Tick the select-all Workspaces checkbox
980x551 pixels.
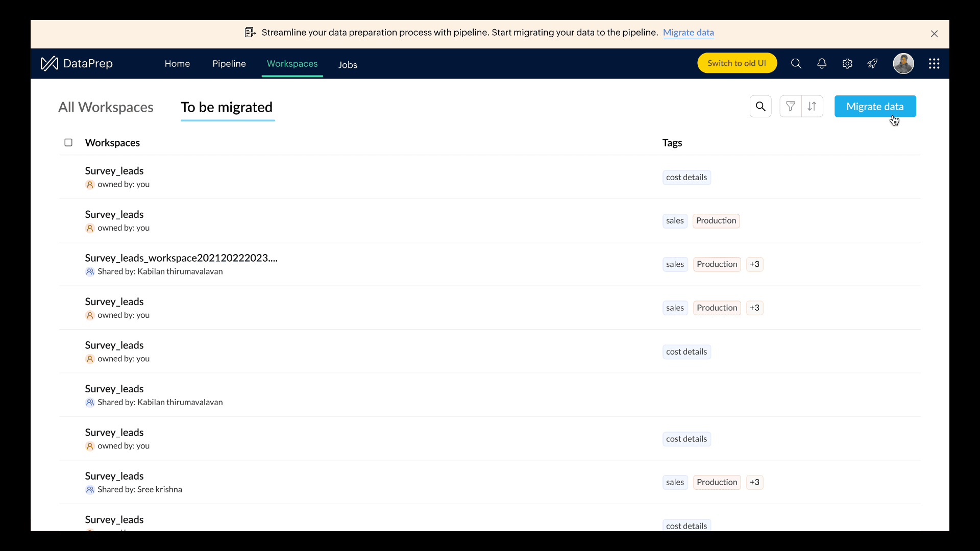pos(68,143)
